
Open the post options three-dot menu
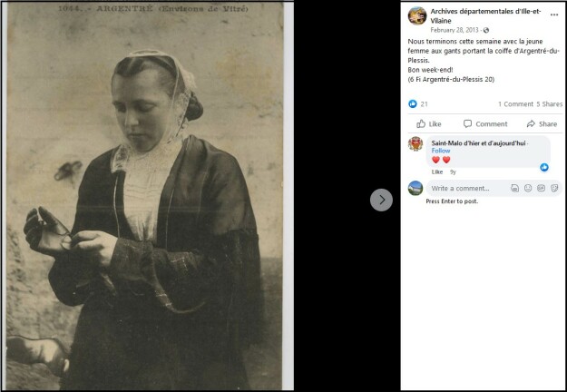554,15
